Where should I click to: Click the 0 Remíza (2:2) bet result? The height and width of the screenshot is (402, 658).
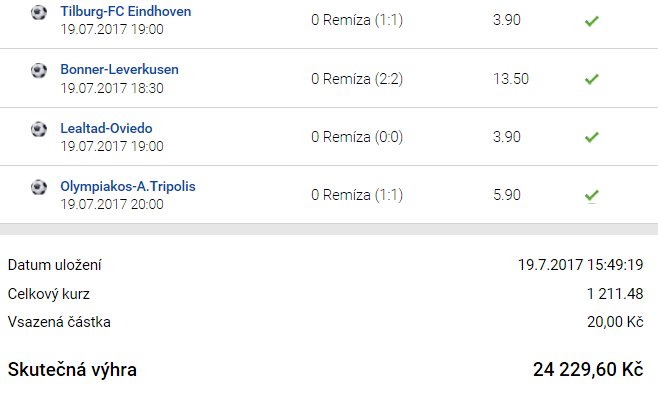point(357,79)
